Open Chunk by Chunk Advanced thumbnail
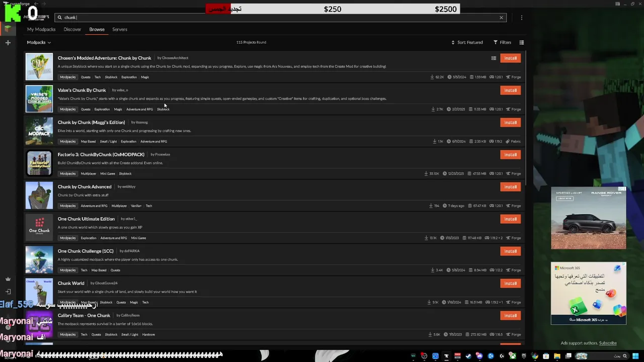 (39, 195)
